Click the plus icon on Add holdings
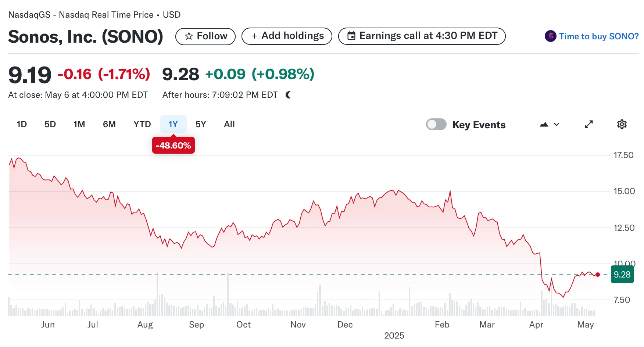644x347 pixels. point(254,36)
